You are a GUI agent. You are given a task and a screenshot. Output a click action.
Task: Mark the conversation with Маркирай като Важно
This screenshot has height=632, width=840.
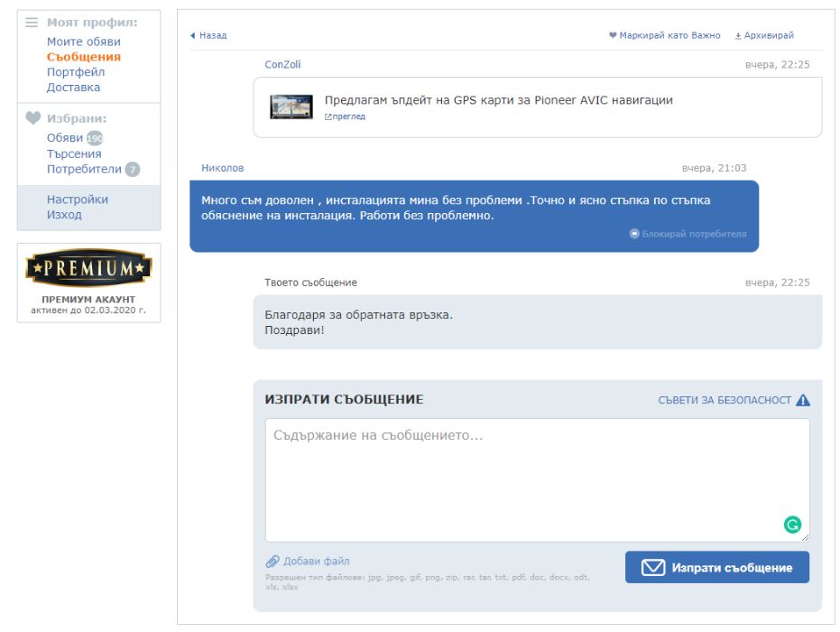[664, 35]
